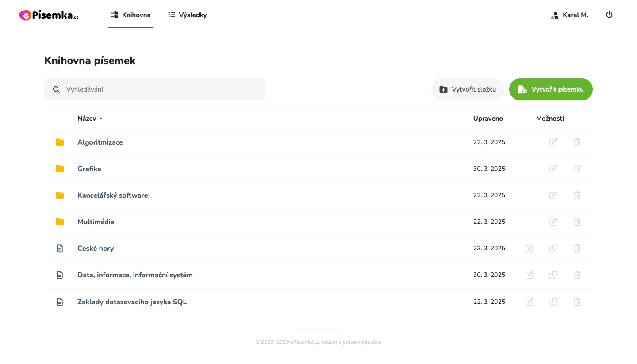Open the Data, informace, informační systém test
The width and height of the screenshot is (637, 364).
(135, 275)
